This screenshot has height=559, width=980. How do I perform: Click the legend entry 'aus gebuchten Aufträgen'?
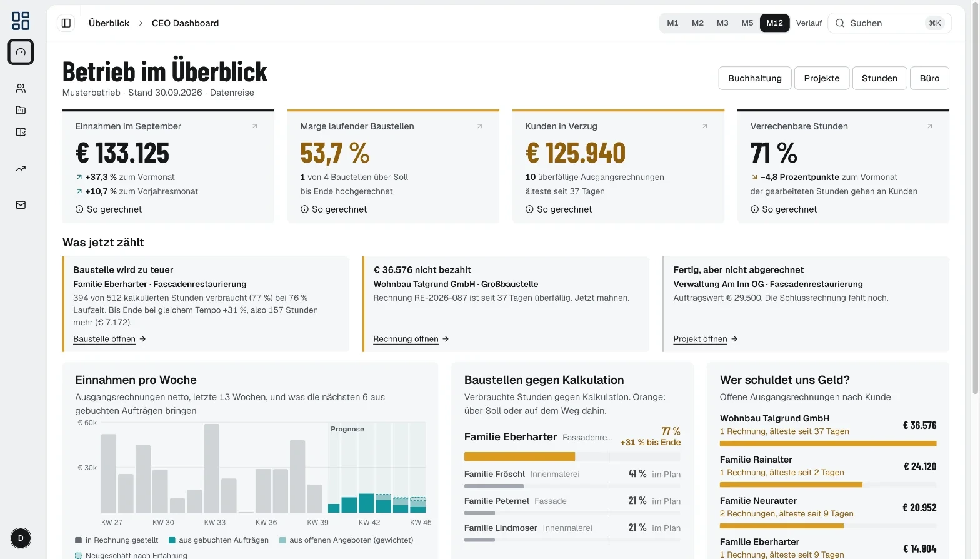coord(219,540)
